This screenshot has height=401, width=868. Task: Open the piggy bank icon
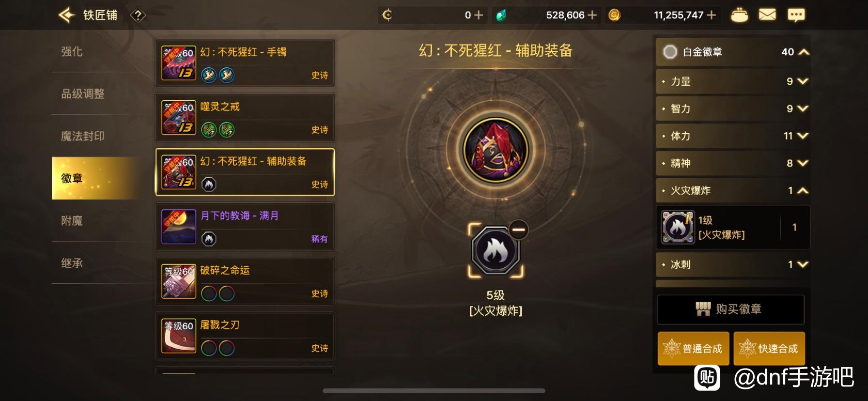click(739, 15)
